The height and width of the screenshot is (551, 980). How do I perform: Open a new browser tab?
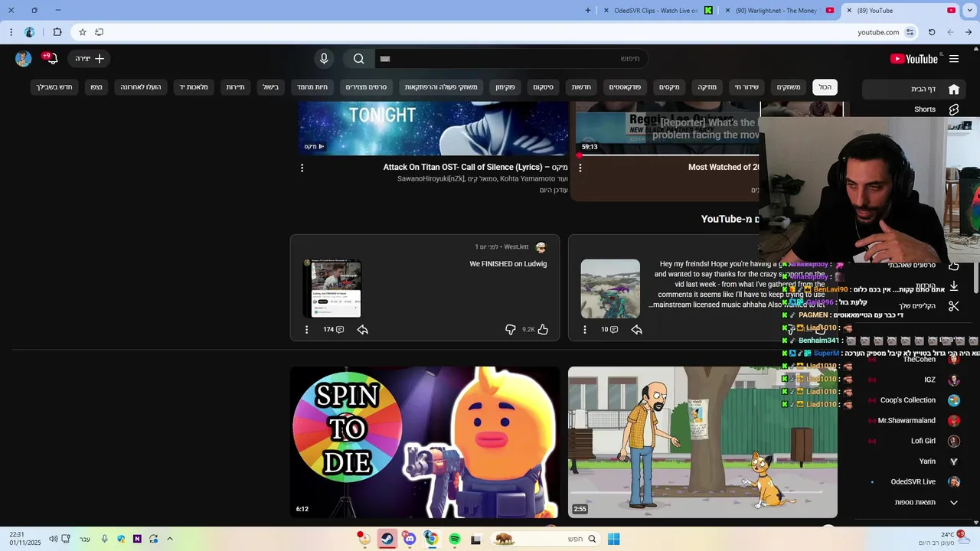coord(588,11)
